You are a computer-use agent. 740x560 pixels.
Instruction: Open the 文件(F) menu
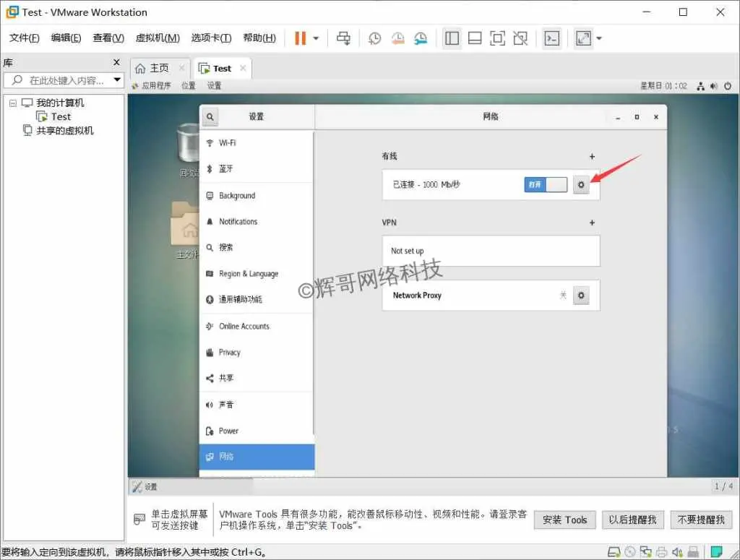[24, 38]
